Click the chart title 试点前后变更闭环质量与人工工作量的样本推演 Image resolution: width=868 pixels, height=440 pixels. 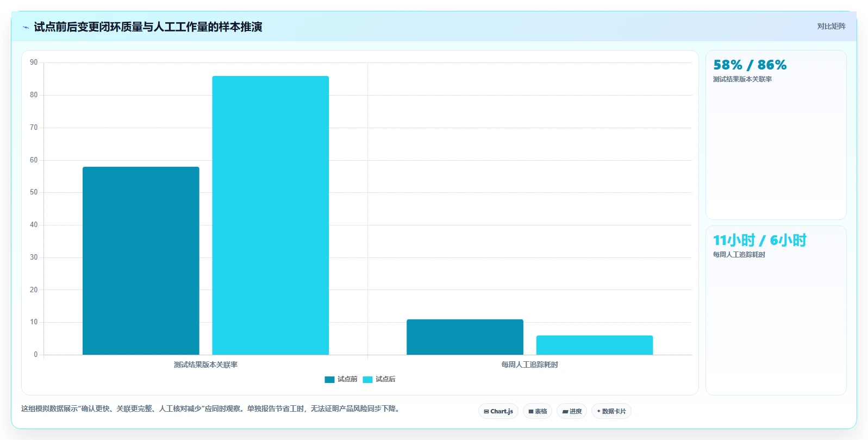point(148,27)
